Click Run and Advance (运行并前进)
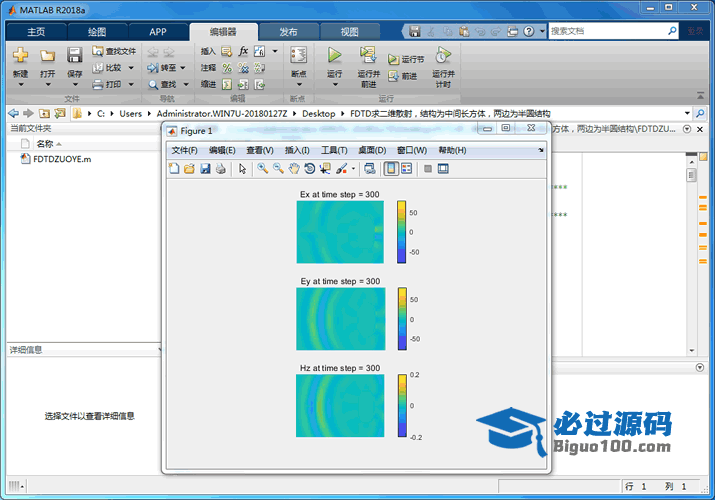Viewport: 715px width, 500px height. [368, 67]
